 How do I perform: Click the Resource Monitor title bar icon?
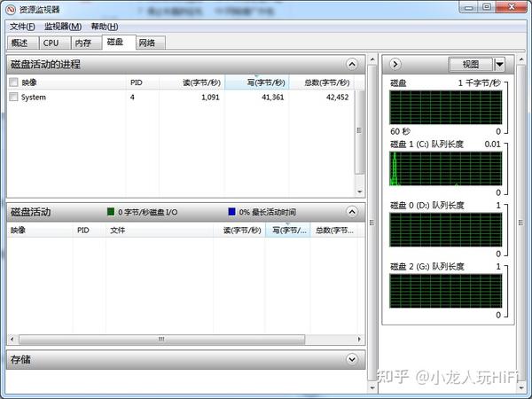click(x=11, y=10)
